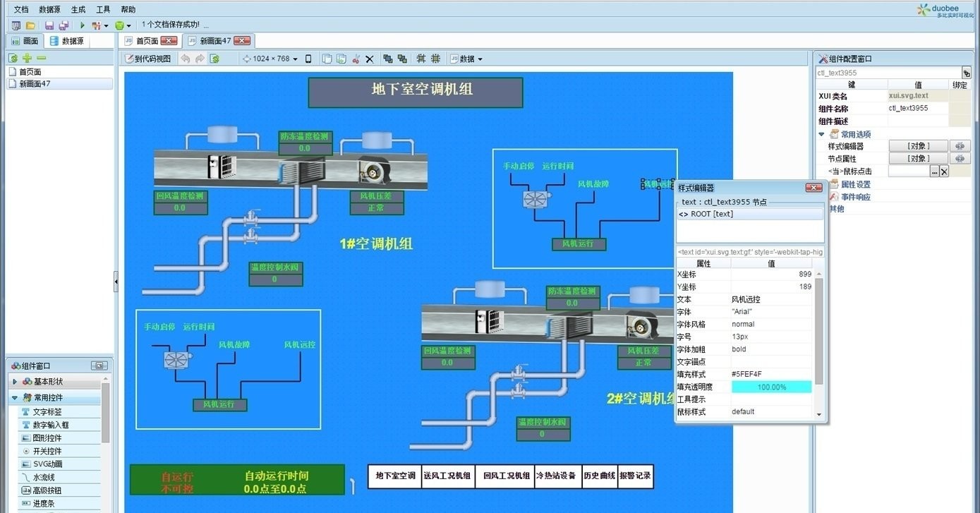
Task: Click the 填充透明度 100.00% slider bar
Action: click(x=772, y=387)
